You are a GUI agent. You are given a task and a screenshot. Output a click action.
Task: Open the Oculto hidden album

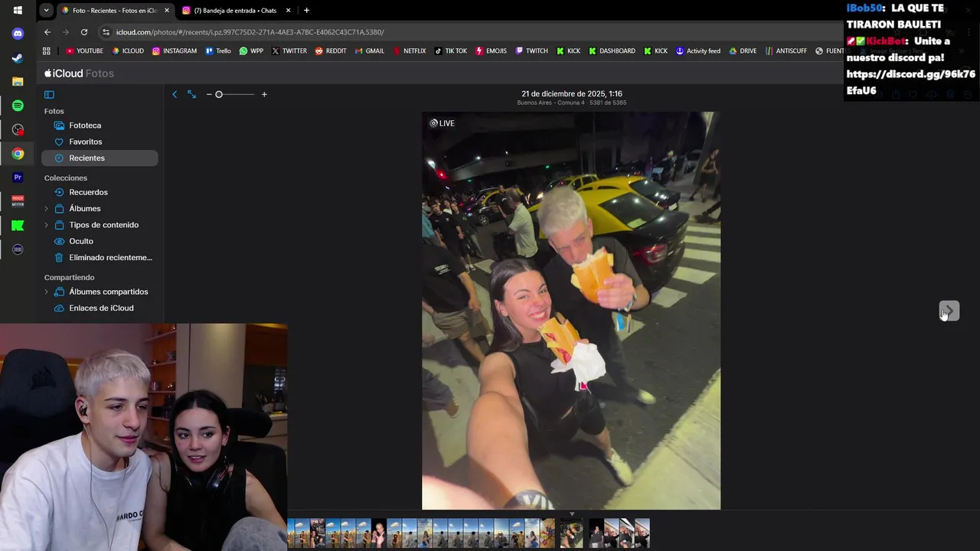pos(100,241)
